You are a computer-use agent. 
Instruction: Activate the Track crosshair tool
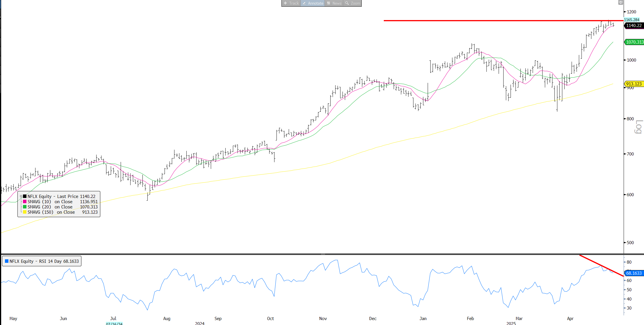coord(291,3)
